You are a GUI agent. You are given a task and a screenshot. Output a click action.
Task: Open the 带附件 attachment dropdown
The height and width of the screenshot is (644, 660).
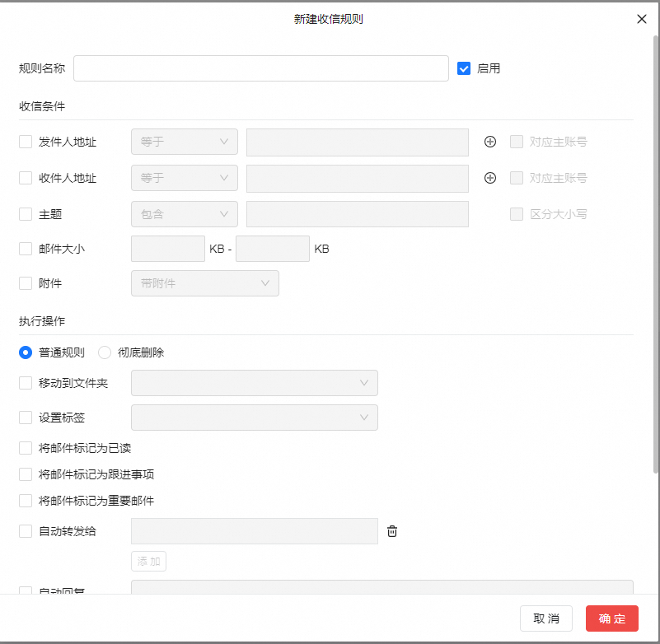[204, 282]
